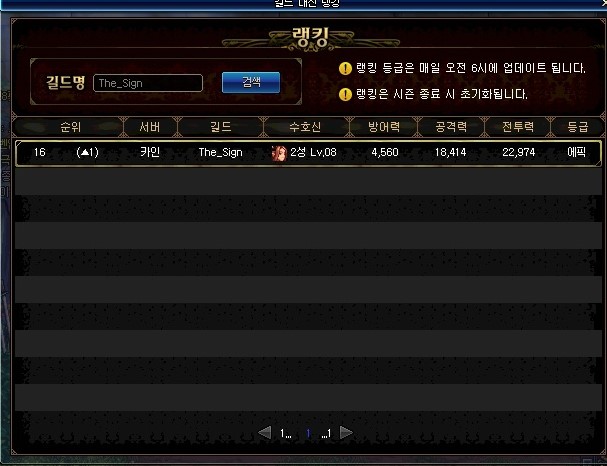The height and width of the screenshot is (466, 607).
Task: Select the 방어력 defense column header
Action: (384, 127)
